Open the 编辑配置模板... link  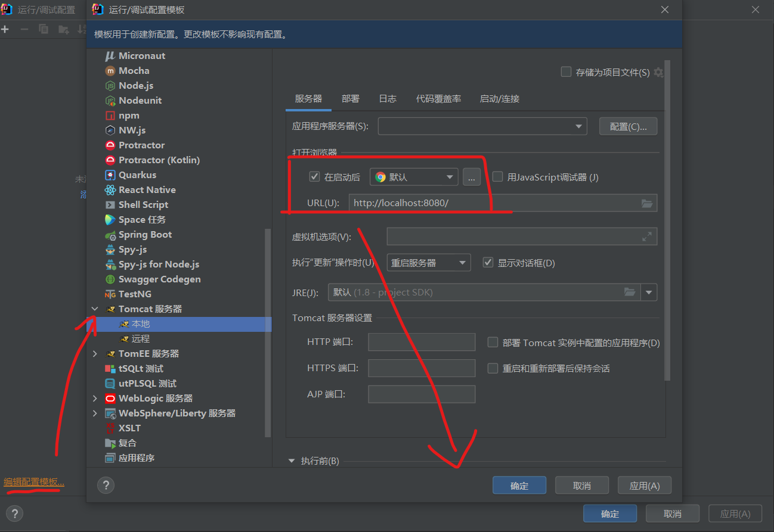coord(34,482)
